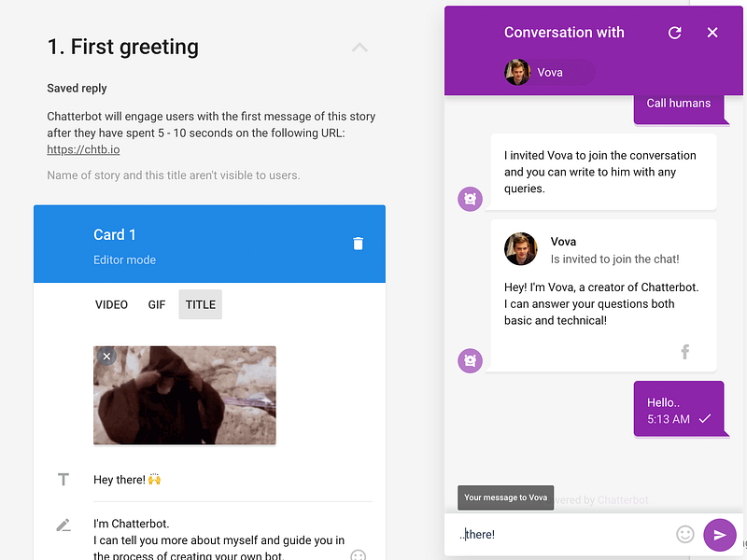Screen dimensions: 747x560
Task: Click the title text icon beside Hey there
Action: (x=63, y=479)
